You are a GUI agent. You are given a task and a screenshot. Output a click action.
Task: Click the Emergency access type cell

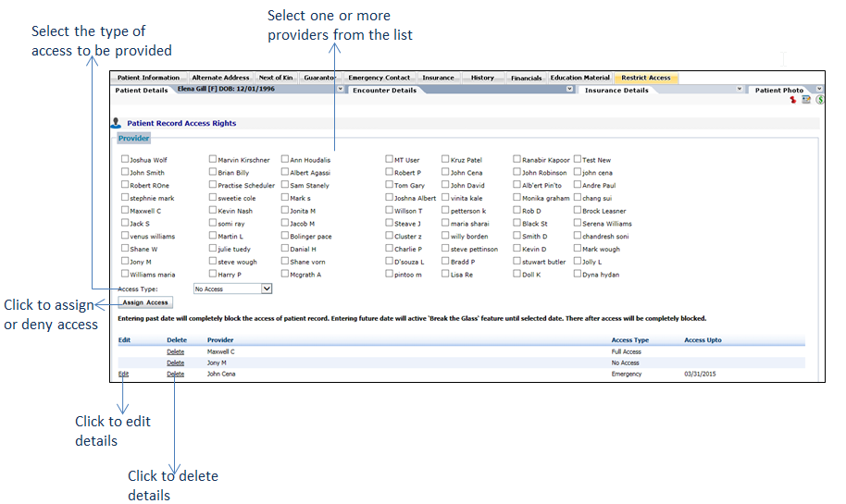(x=627, y=374)
